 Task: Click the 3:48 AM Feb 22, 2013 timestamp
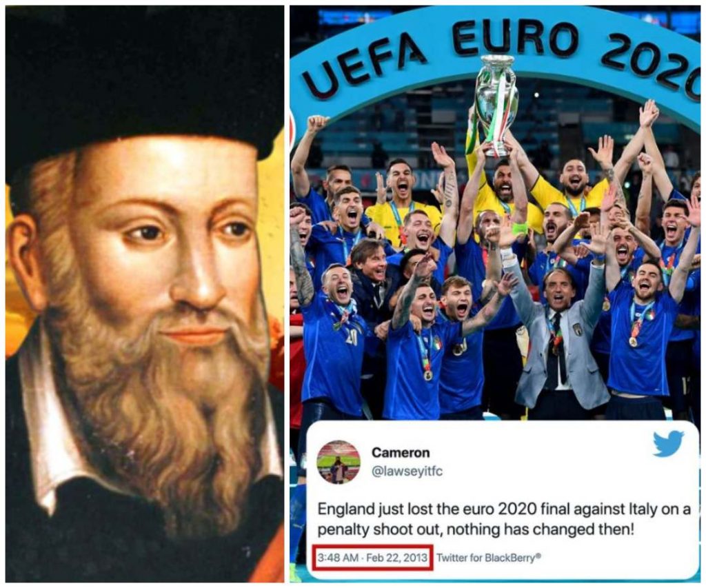pyautogui.click(x=372, y=558)
